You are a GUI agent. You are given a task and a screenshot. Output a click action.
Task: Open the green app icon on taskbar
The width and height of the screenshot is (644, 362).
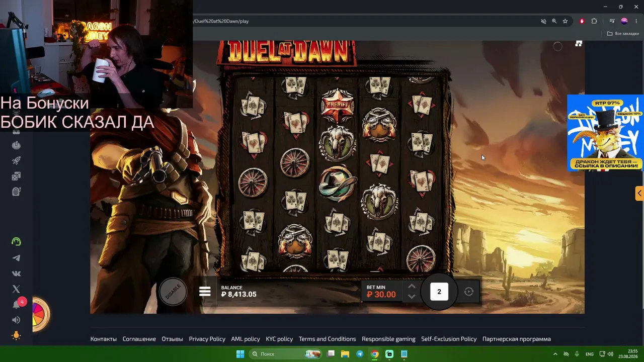tap(389, 354)
